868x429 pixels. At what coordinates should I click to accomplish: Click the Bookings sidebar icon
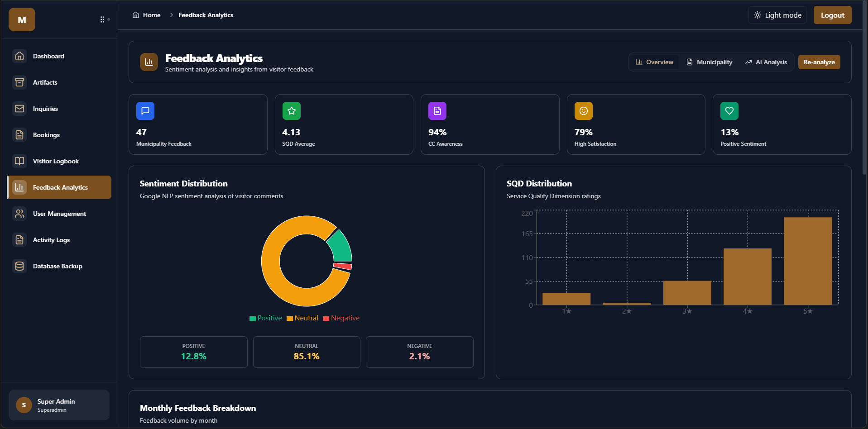[19, 134]
